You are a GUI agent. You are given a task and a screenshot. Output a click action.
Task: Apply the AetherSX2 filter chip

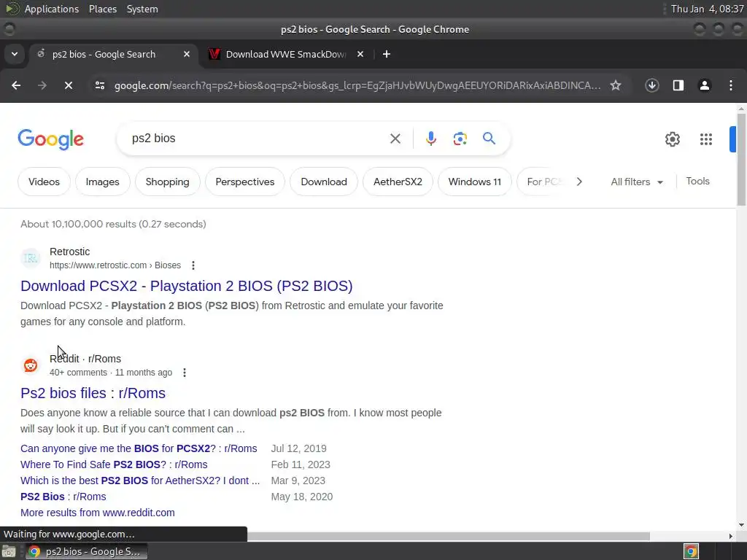pyautogui.click(x=398, y=182)
